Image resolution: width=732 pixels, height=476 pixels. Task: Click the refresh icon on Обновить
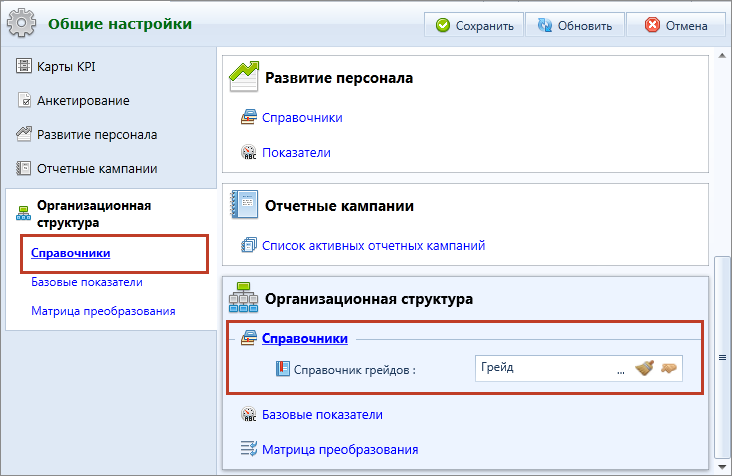pos(544,25)
